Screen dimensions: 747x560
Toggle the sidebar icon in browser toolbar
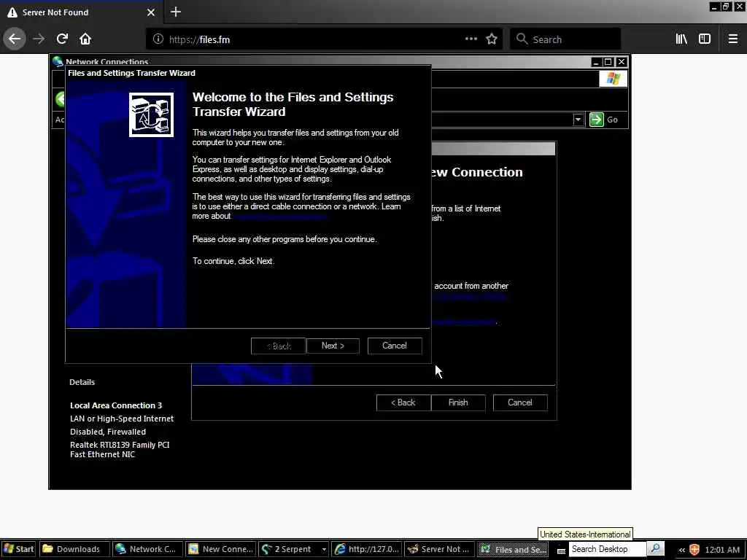[705, 39]
